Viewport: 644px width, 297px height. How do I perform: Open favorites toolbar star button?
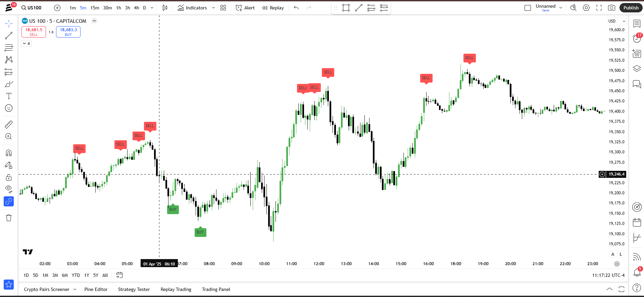(9, 285)
